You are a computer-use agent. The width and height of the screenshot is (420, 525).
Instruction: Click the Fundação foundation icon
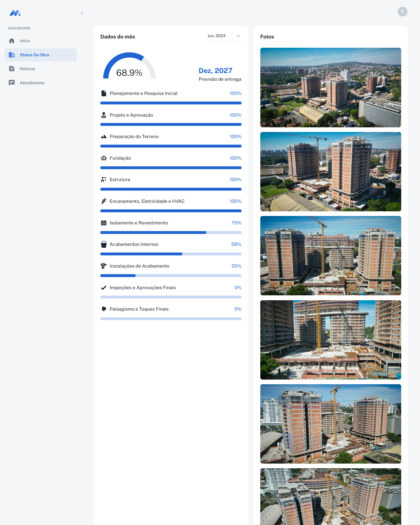104,158
